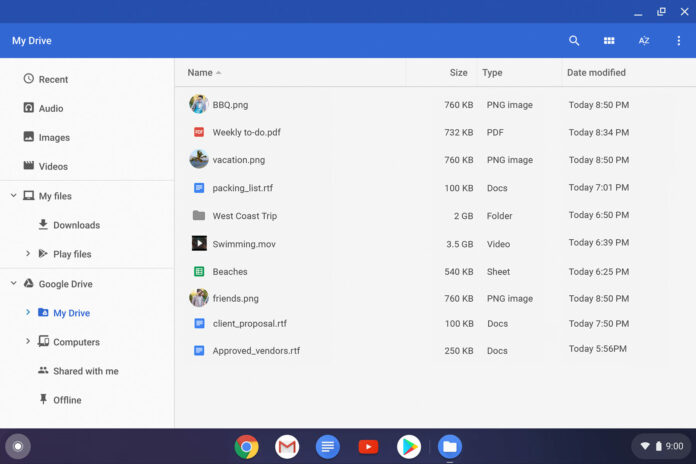Launch Chrome browser from the shelf
The image size is (696, 464).
[x=246, y=447]
